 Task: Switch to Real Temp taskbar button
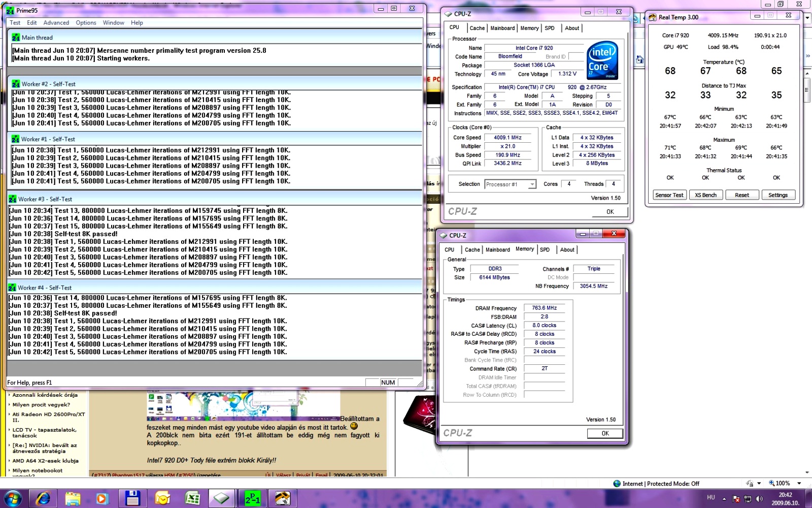click(x=282, y=499)
